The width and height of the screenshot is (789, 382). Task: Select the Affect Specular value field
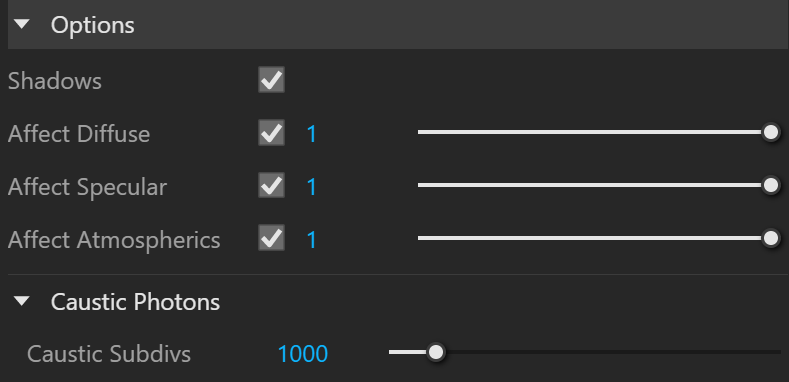(x=312, y=187)
